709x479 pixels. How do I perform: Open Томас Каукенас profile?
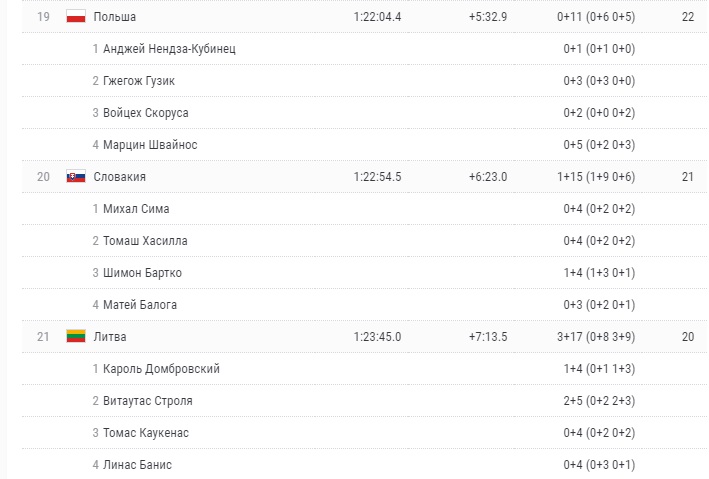tap(146, 433)
